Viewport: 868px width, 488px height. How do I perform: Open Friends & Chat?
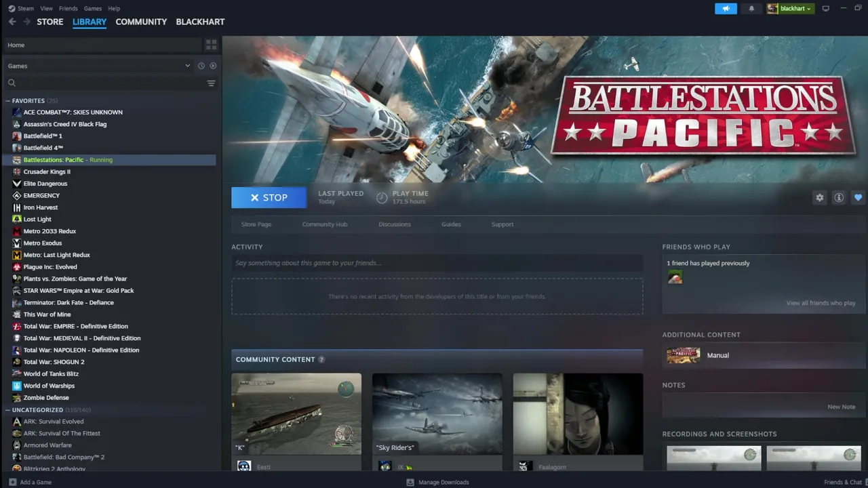[x=843, y=482]
